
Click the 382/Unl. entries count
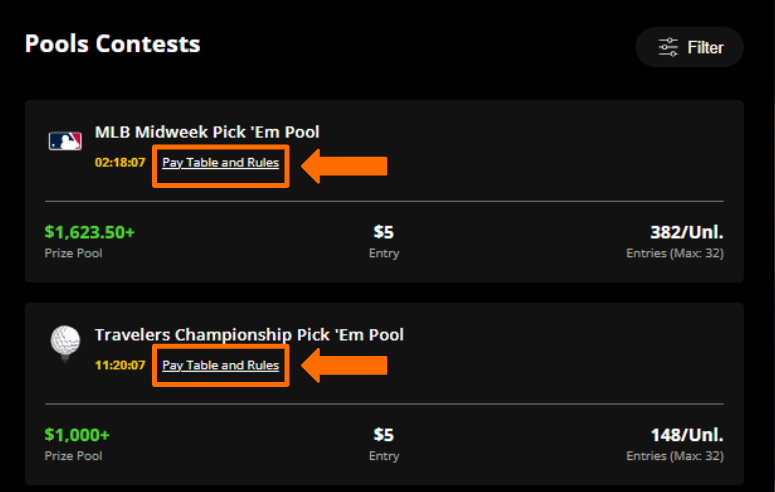pos(687,232)
